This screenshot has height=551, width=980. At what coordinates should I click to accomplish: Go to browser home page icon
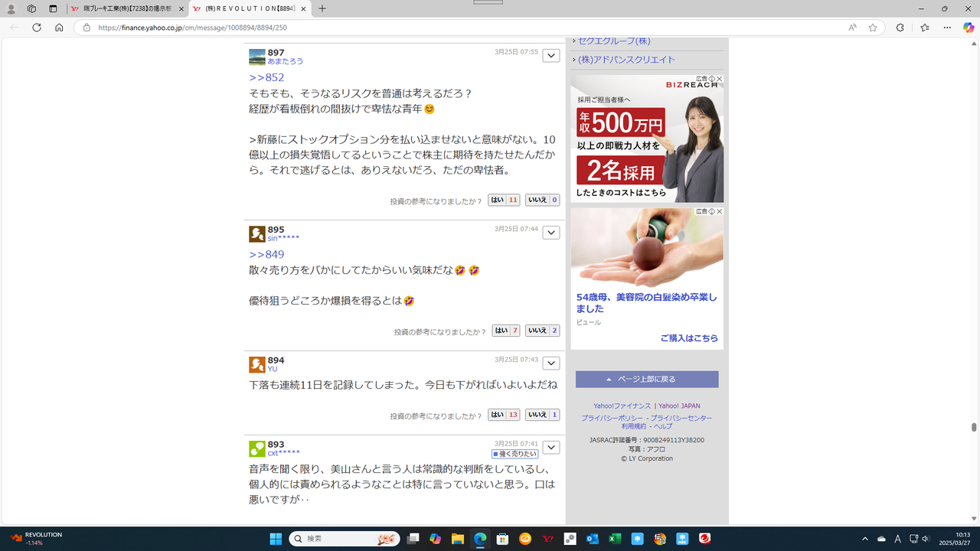[x=59, y=28]
